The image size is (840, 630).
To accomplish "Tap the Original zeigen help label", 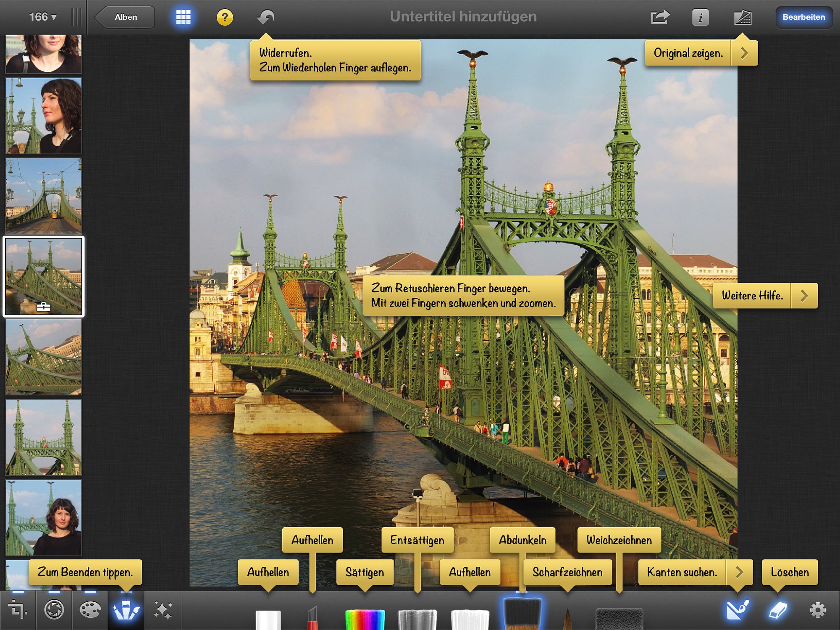I will [688, 53].
